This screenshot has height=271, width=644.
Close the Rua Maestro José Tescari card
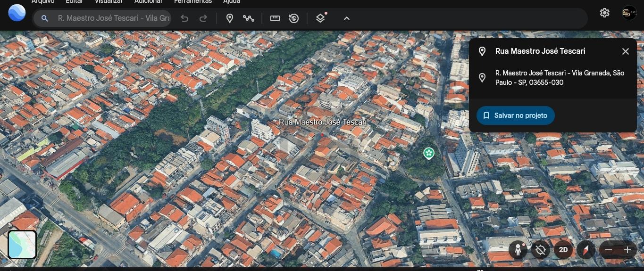click(625, 51)
